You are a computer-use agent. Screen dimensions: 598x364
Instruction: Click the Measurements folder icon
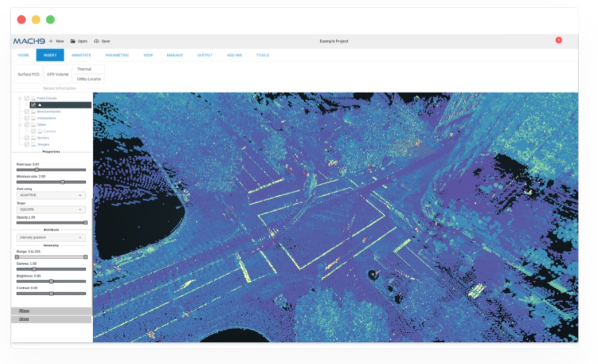(x=33, y=112)
